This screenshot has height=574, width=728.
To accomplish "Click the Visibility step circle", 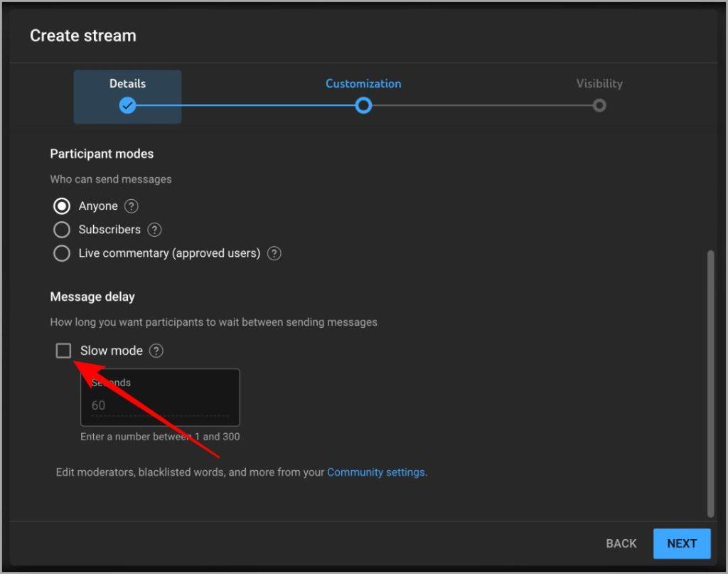I will point(599,106).
